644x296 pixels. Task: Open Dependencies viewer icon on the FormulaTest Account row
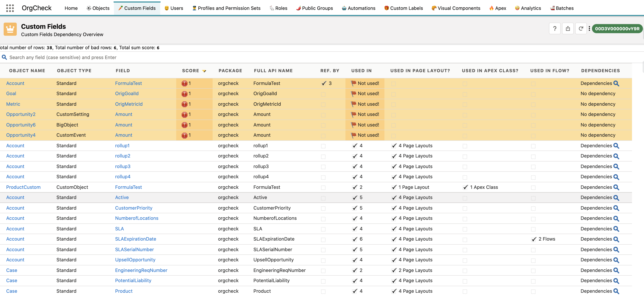coord(616,83)
